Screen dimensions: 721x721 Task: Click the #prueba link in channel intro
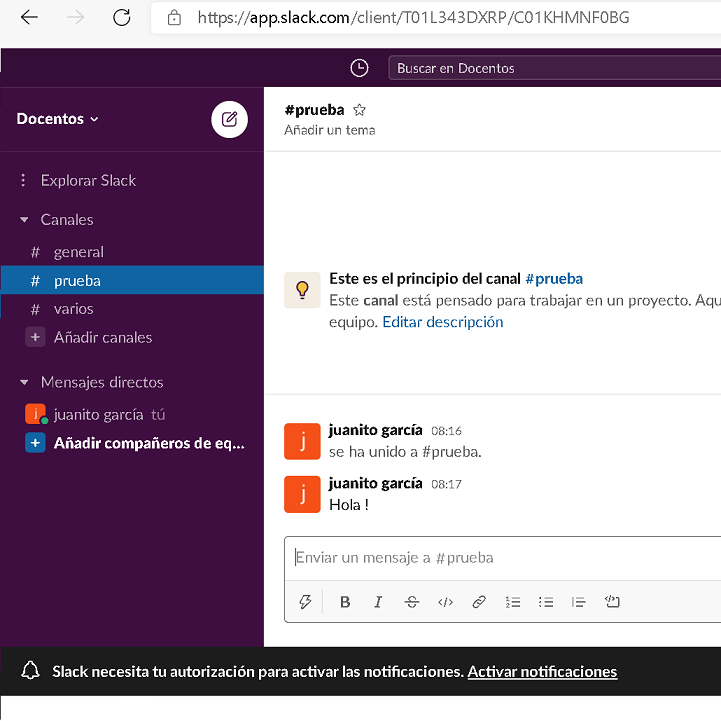554,279
